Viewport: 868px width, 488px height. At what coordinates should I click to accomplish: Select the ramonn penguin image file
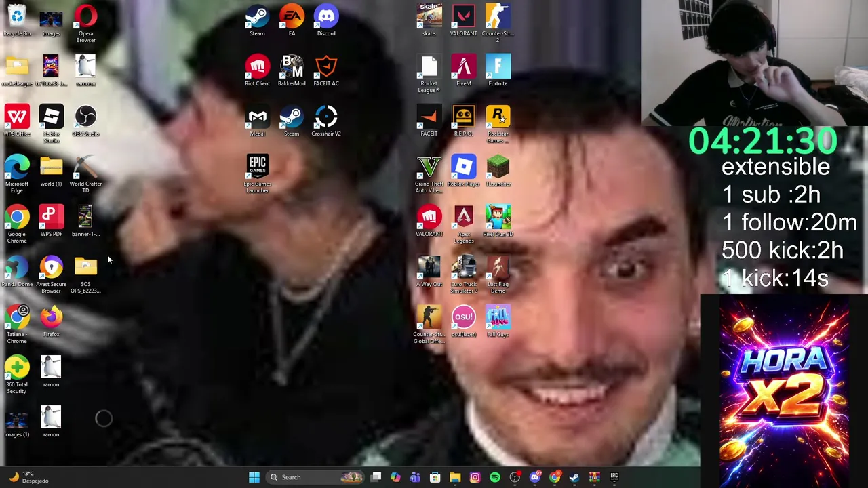(x=85, y=70)
